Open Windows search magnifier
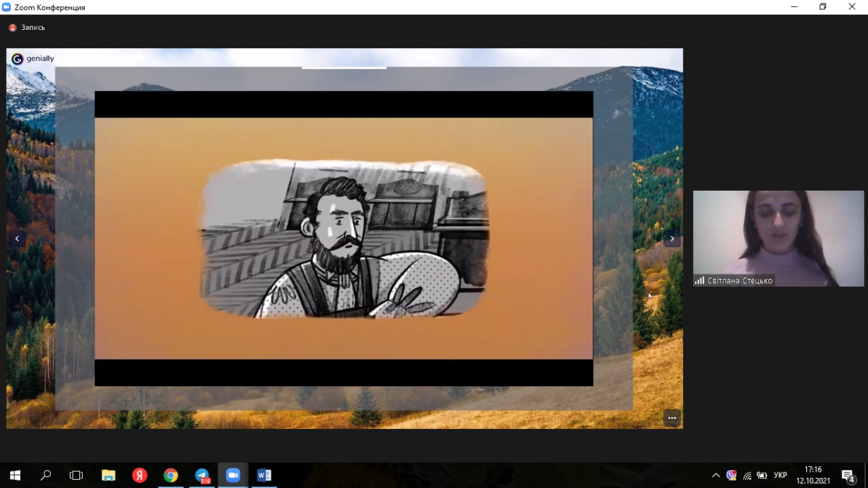Image resolution: width=868 pixels, height=488 pixels. 46,475
